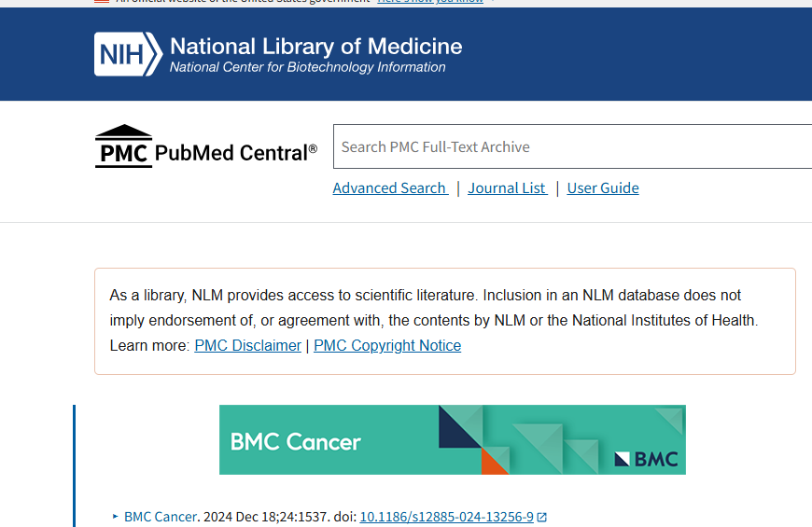Click National Center for Biotechnology Information text
The height and width of the screenshot is (527, 812).
click(307, 67)
